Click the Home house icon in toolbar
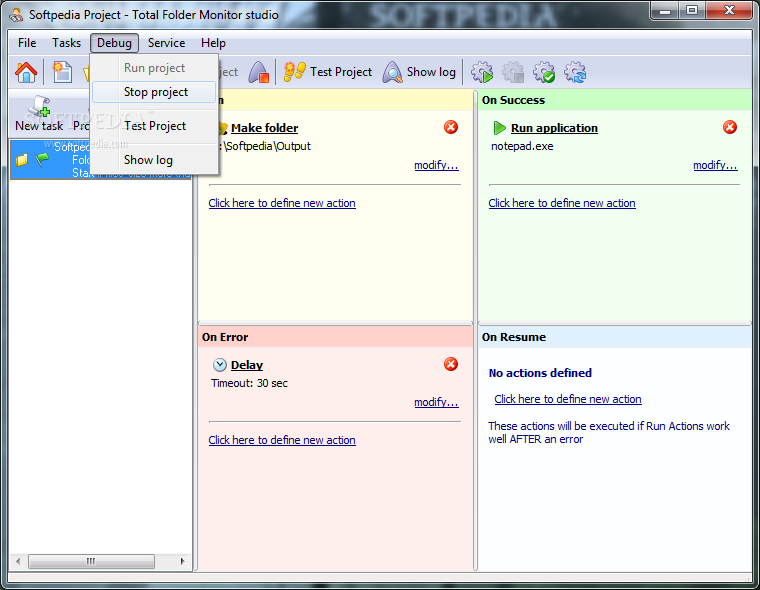Screen dimensions: 760x590 tap(26, 72)
